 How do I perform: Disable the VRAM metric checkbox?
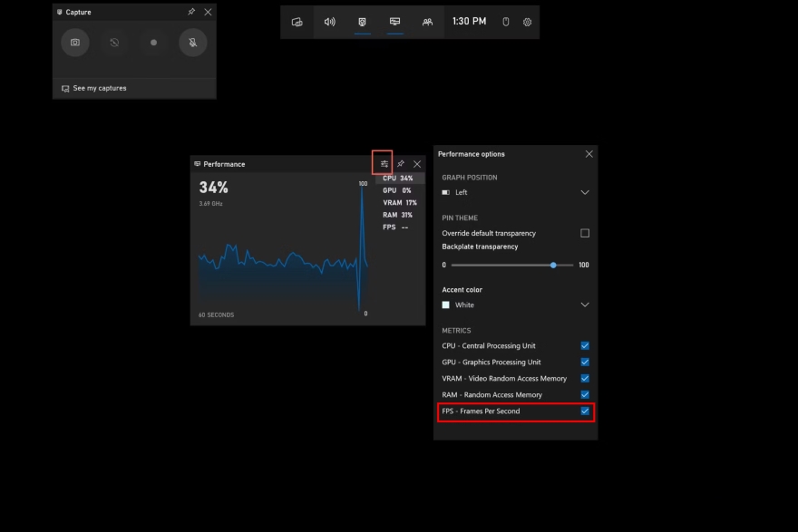click(585, 378)
